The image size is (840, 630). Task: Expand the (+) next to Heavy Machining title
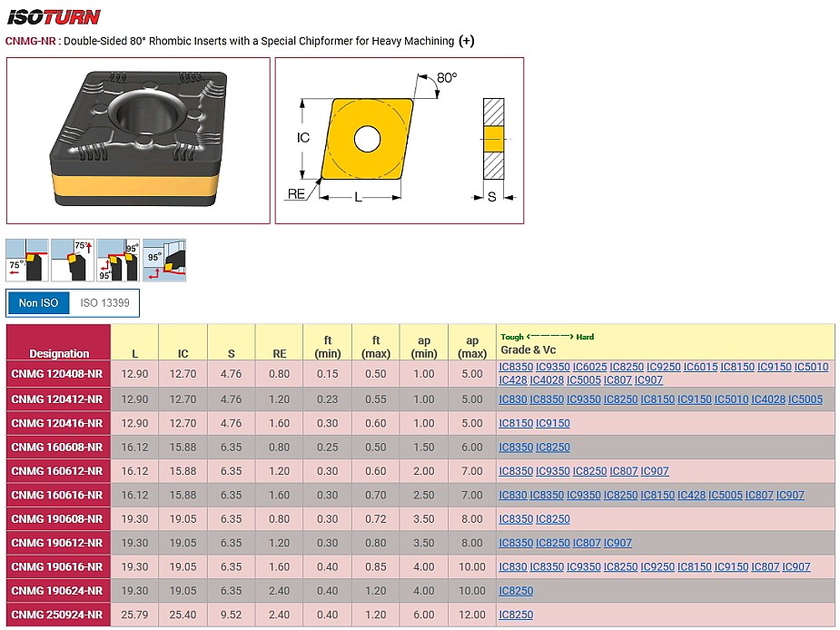click(x=466, y=41)
